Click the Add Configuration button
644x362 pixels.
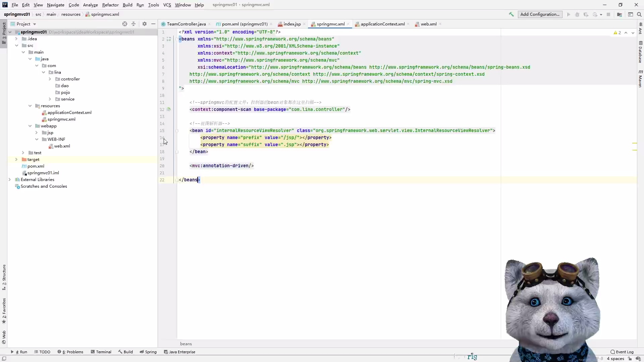540,14
